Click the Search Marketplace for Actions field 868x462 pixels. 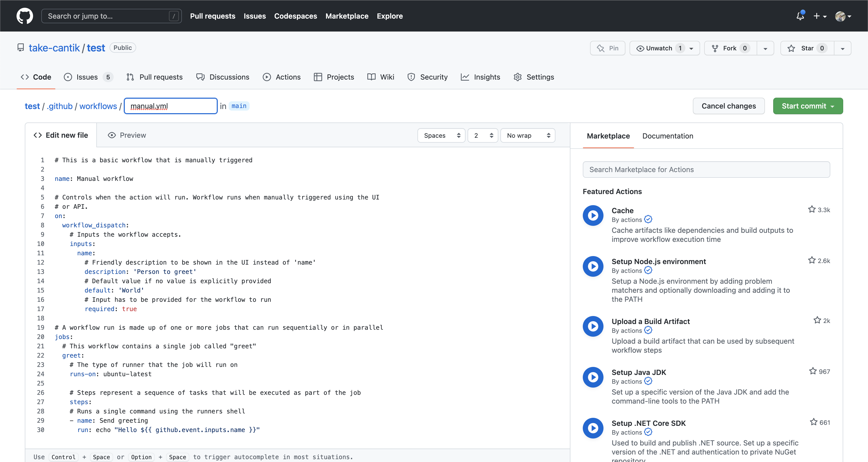(706, 169)
